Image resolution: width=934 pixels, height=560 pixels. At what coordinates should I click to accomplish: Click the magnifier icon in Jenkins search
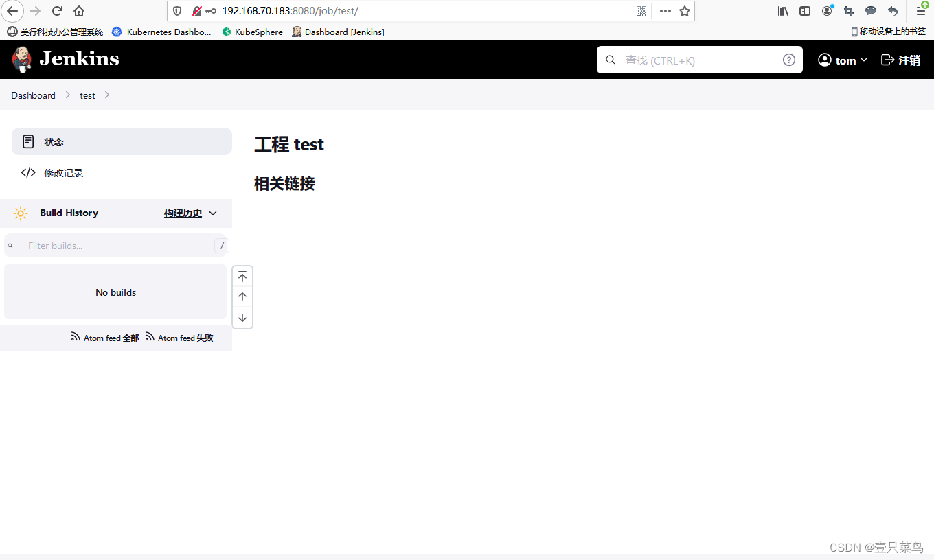click(610, 60)
